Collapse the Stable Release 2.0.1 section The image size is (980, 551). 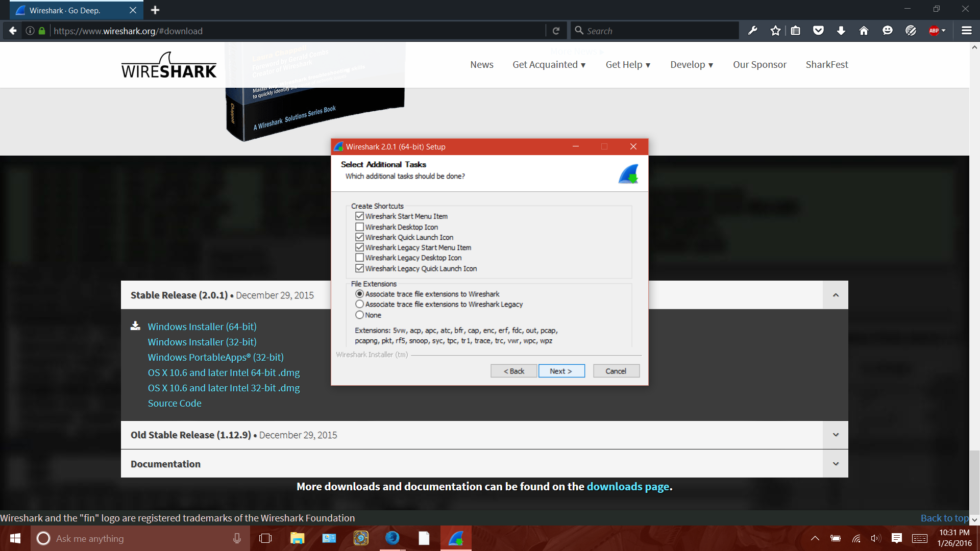836,295
